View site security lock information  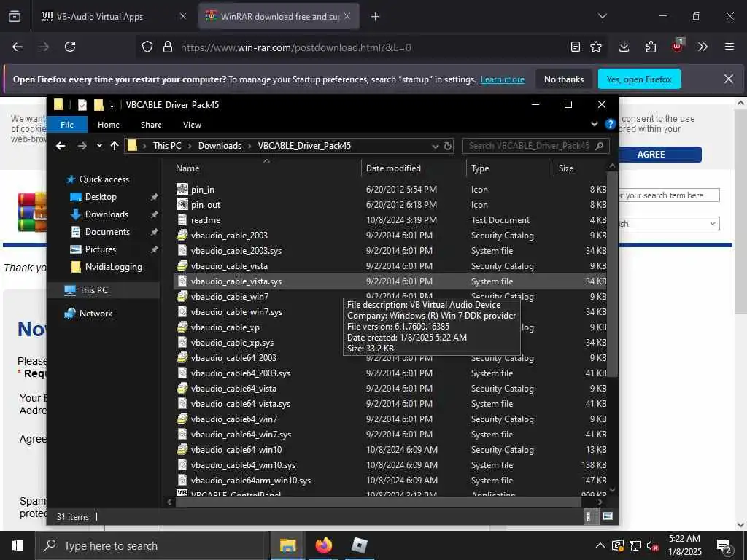[167, 47]
